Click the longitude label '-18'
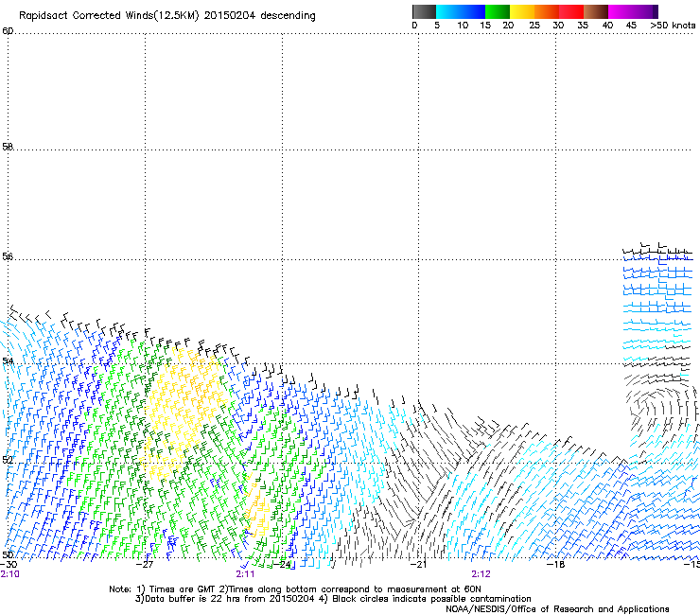The height and width of the screenshot is (615, 700). point(556,565)
